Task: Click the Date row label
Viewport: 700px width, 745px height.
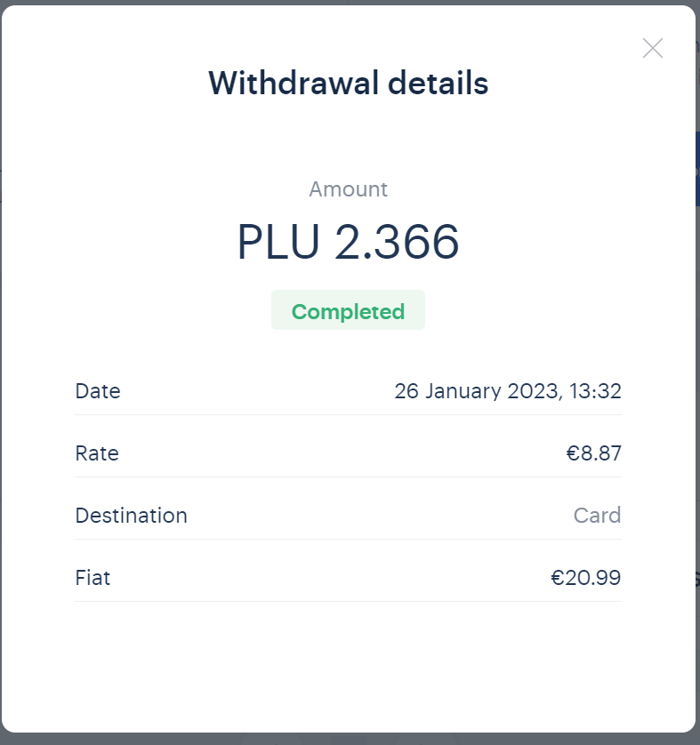Action: click(x=98, y=391)
